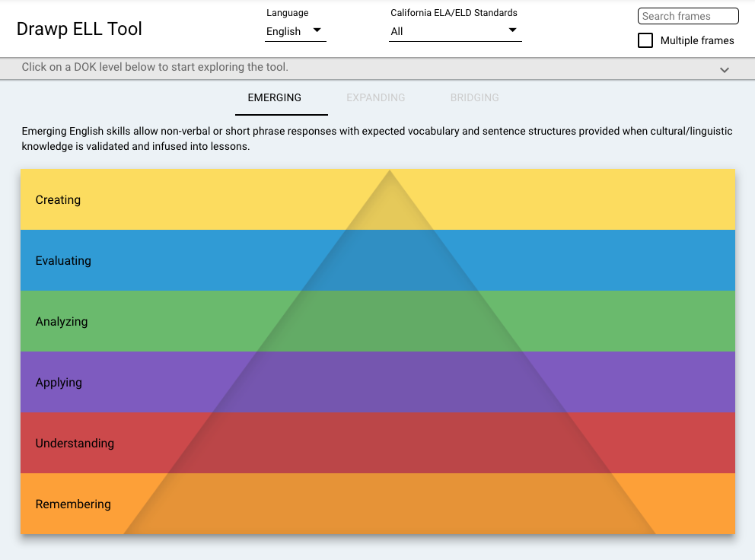Open the Language dropdown
The width and height of the screenshot is (755, 560).
tap(295, 31)
